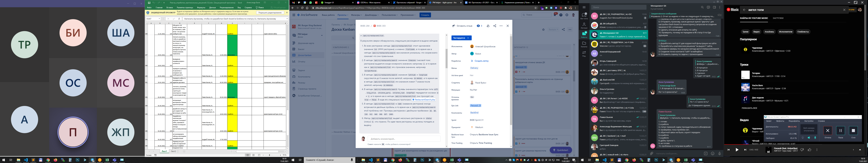Click the share icon in Jira issue
The image size is (868, 163).
(495, 26)
